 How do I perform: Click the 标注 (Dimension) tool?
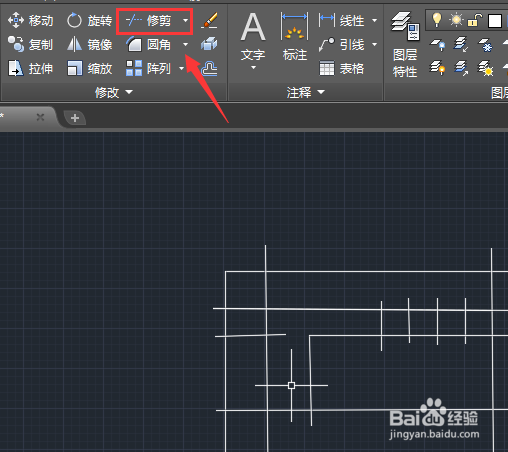(295, 37)
